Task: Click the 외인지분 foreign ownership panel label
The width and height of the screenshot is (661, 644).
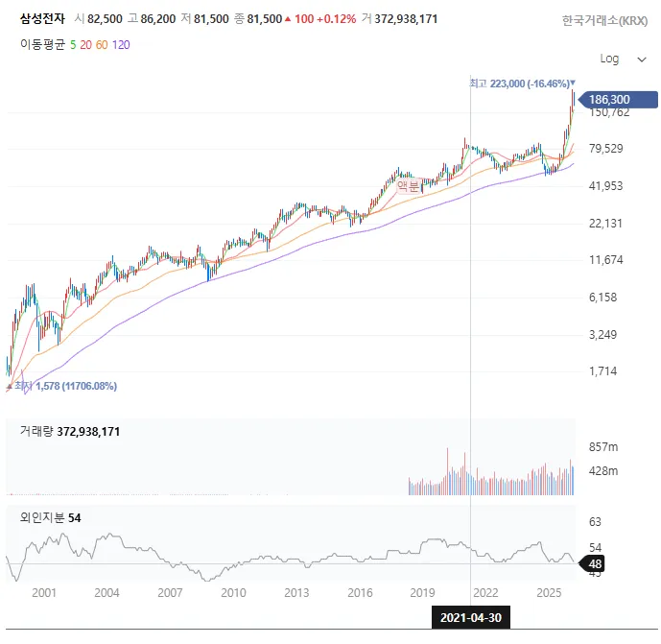Action: 42,517
